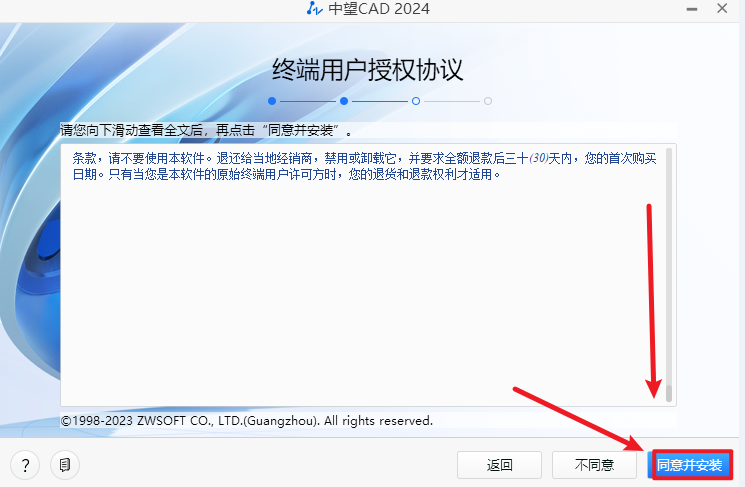Click the help question mark icon
Viewport: 745px width, 487px height.
pos(25,465)
